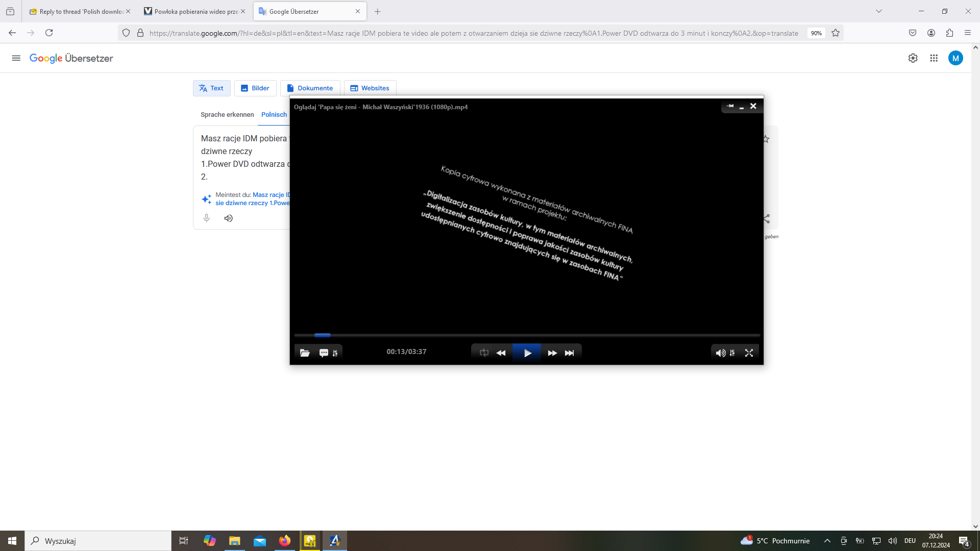Open Websites translation tab

370,88
